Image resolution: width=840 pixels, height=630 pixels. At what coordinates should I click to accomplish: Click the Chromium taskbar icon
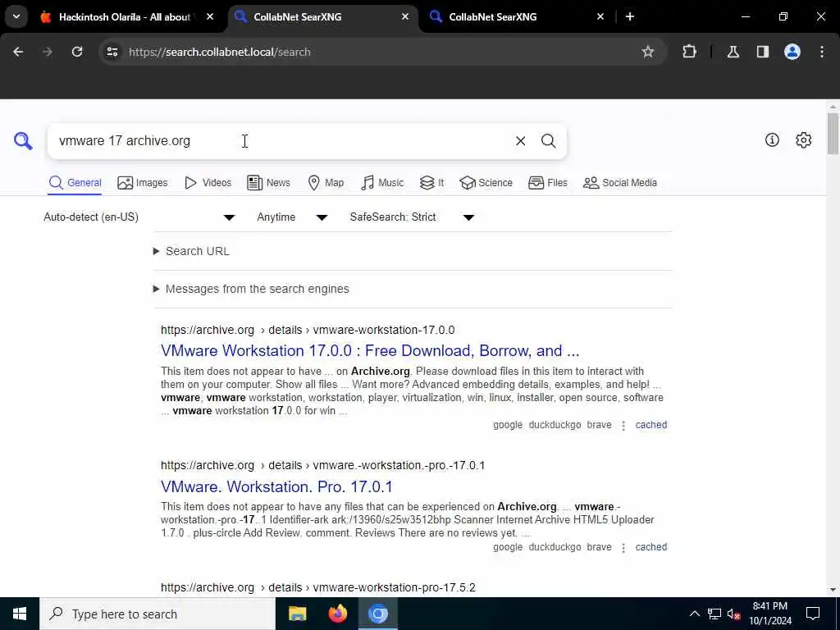coord(377,614)
